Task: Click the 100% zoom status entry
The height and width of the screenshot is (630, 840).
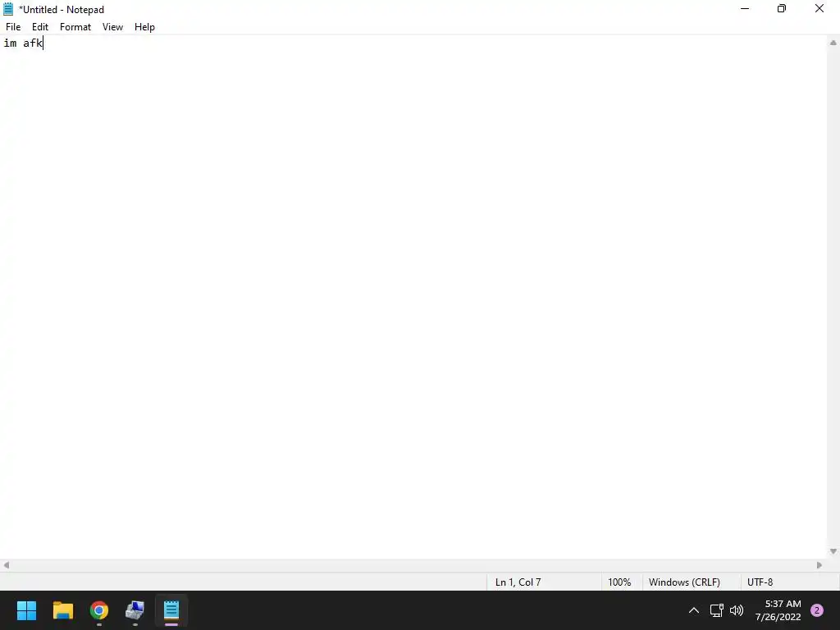Action: coord(619,582)
